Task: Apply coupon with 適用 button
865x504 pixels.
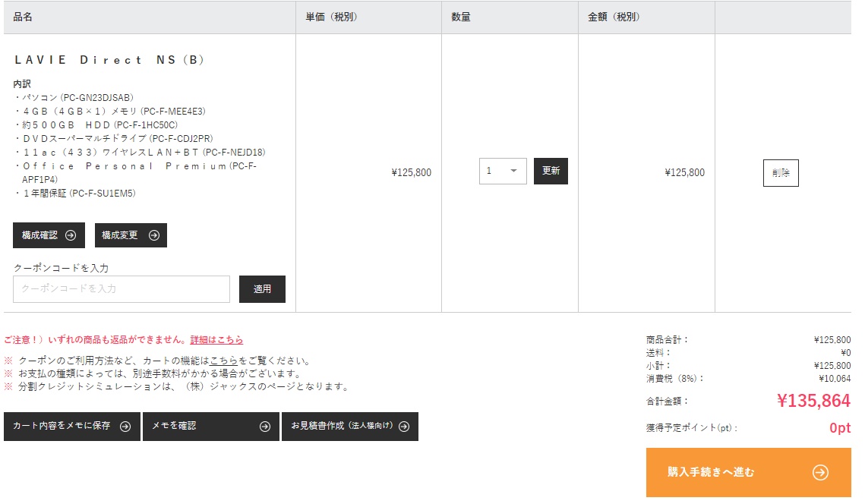Action: pyautogui.click(x=262, y=289)
